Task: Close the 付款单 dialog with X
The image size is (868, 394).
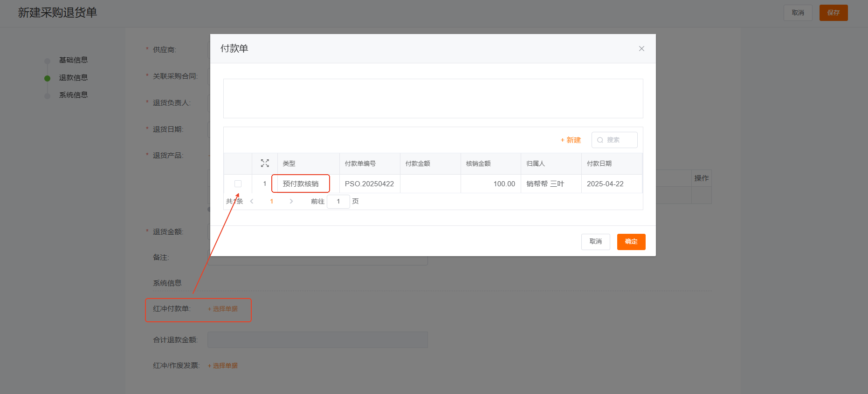Action: (x=641, y=48)
